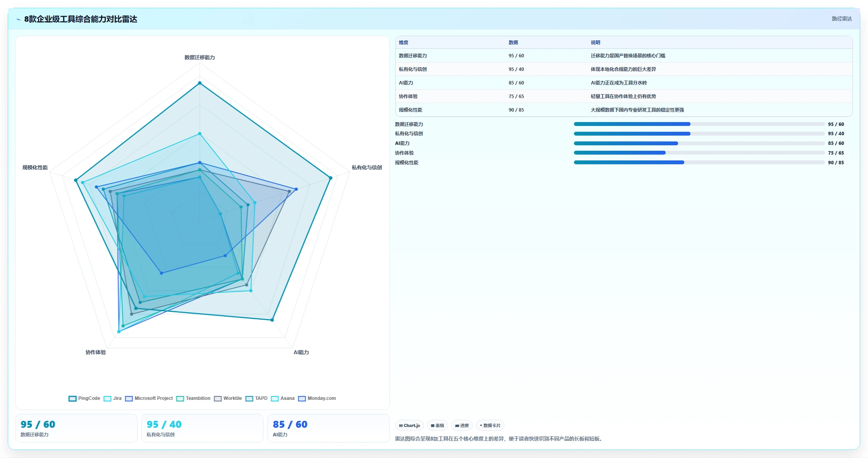This screenshot has height=458, width=868.
Task: Click the 95 / 60 value in the table
Action: 516,56
